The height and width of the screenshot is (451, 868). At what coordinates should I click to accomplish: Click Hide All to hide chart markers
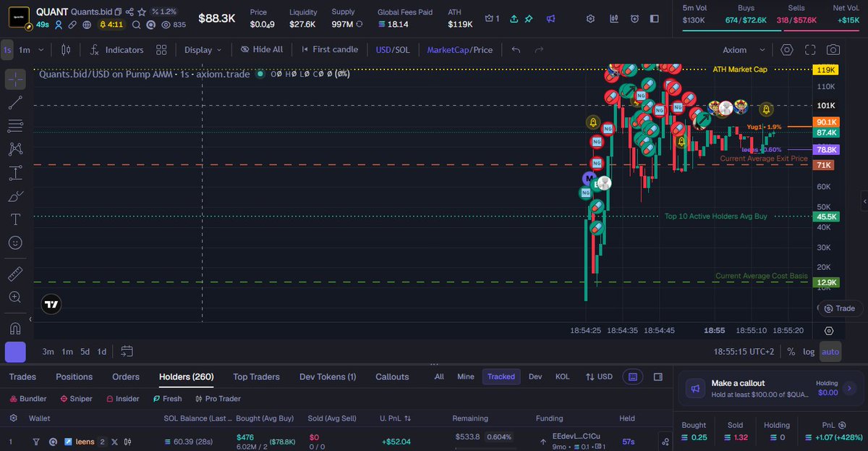261,49
